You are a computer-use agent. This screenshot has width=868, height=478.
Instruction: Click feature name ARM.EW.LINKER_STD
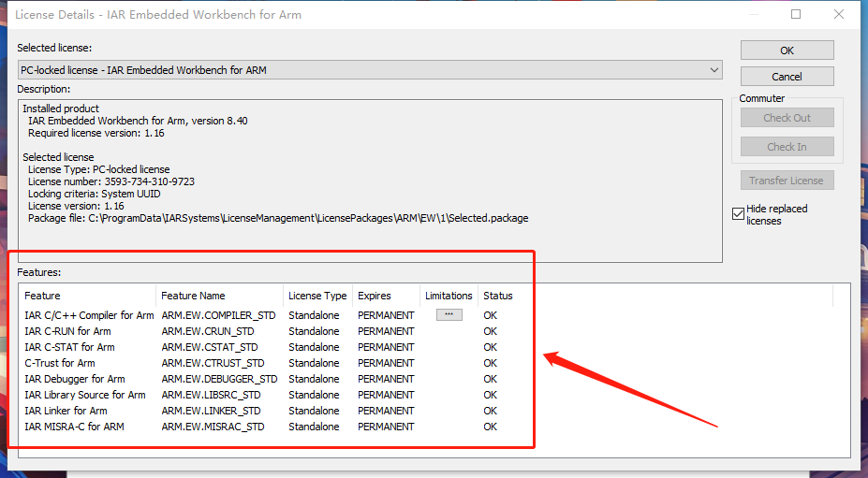211,411
